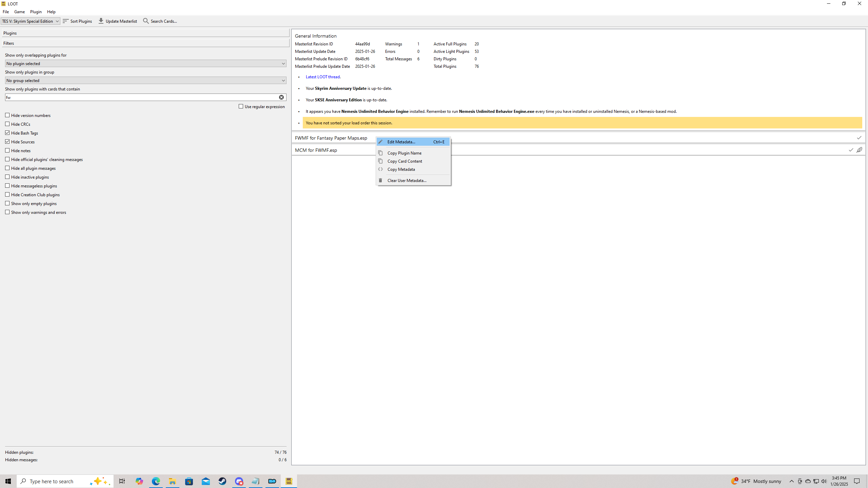
Task: Expand the overlapping plugins dropdown
Action: (146, 63)
